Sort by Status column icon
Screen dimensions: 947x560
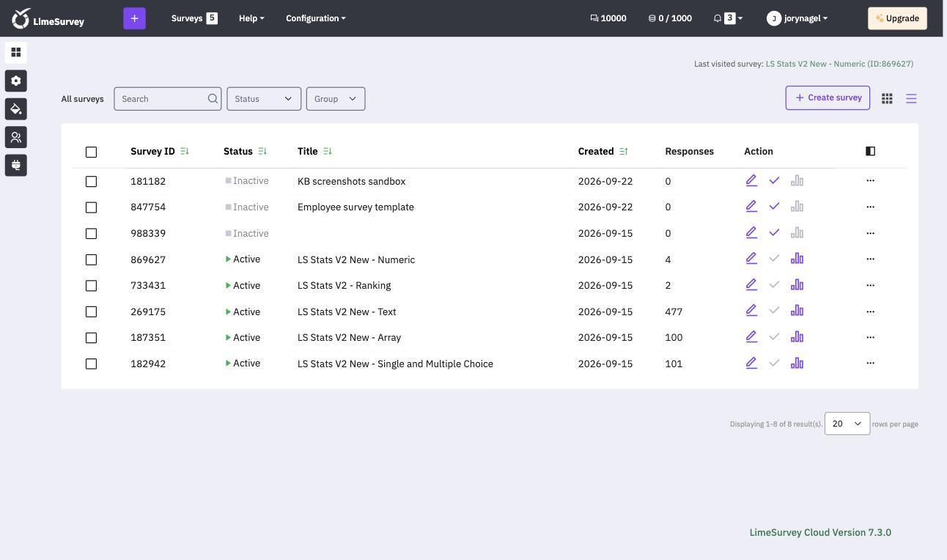262,151
